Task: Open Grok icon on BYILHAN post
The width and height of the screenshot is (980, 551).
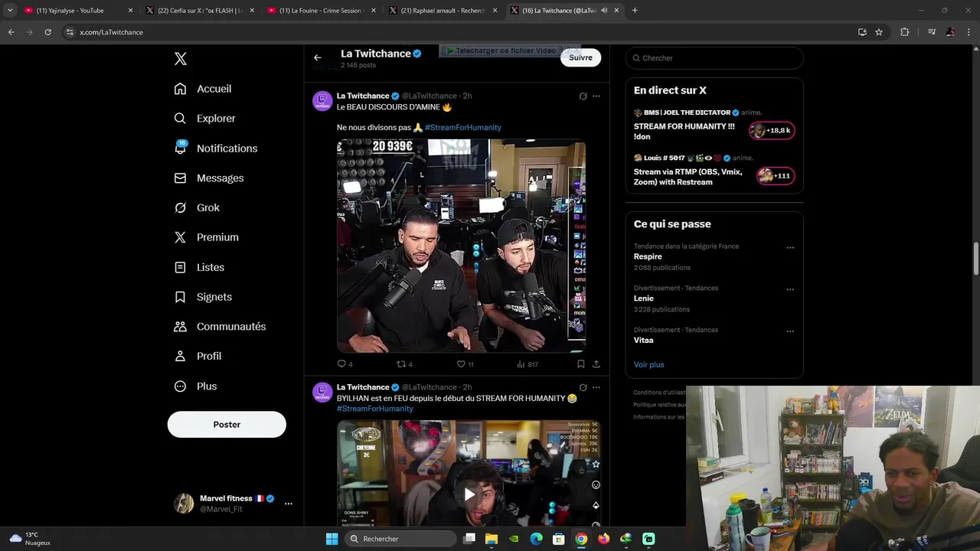Action: click(583, 387)
